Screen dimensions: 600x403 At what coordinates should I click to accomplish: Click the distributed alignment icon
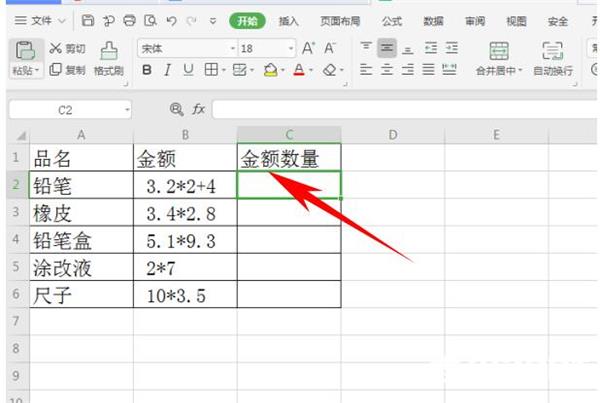449,70
